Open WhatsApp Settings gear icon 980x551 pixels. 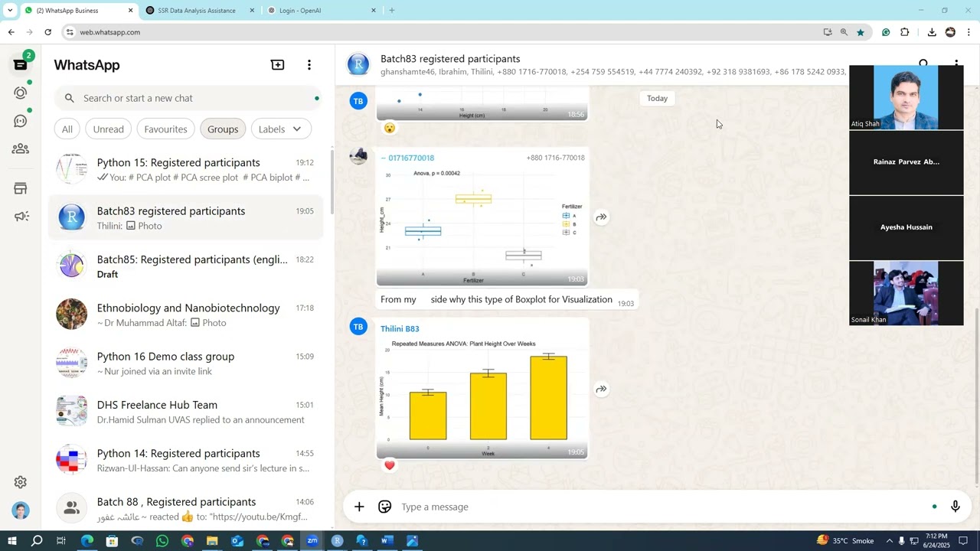(x=21, y=482)
